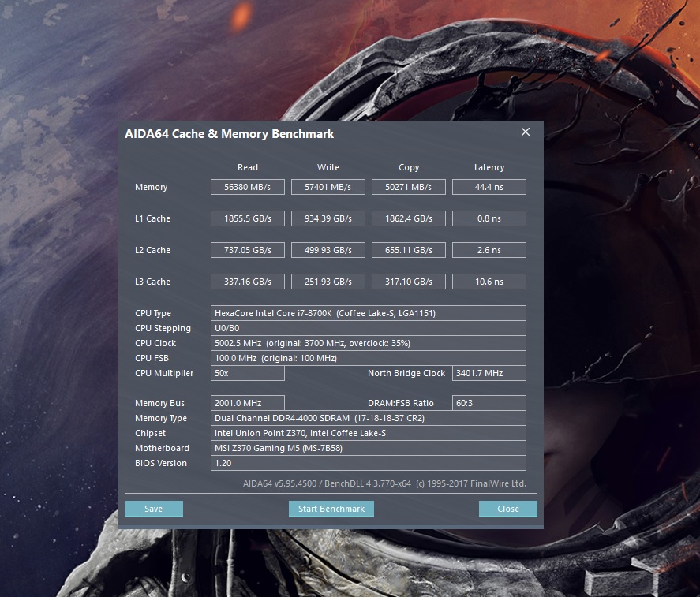Click the Memory Bus label
Screen dimensions: 700x597
pyautogui.click(x=160, y=403)
